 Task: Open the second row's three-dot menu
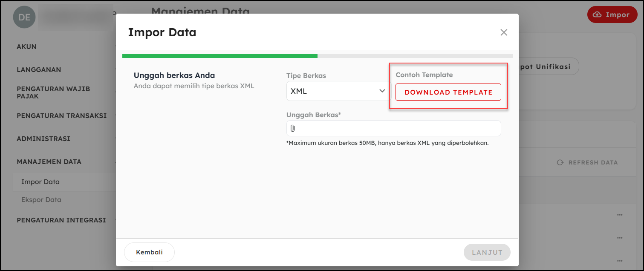[x=620, y=238]
